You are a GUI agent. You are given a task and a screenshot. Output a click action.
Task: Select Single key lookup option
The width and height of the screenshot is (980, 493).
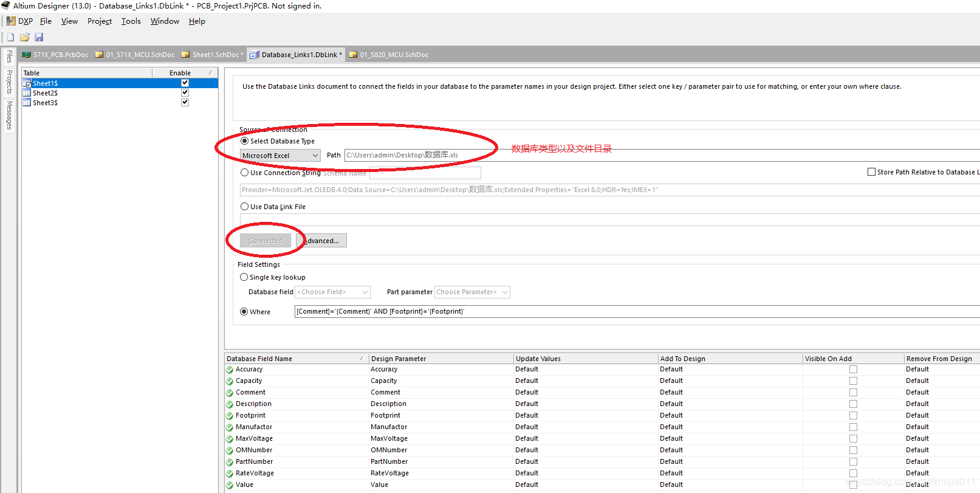click(x=244, y=277)
